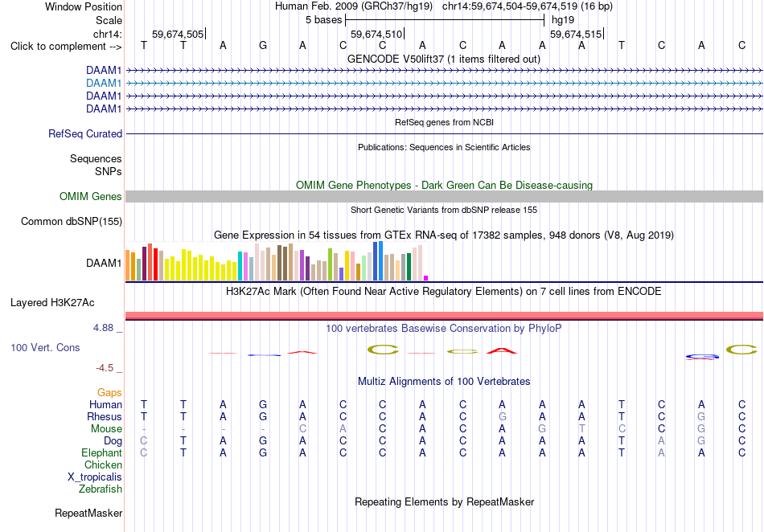Click the Zebrafish species label

[101, 489]
